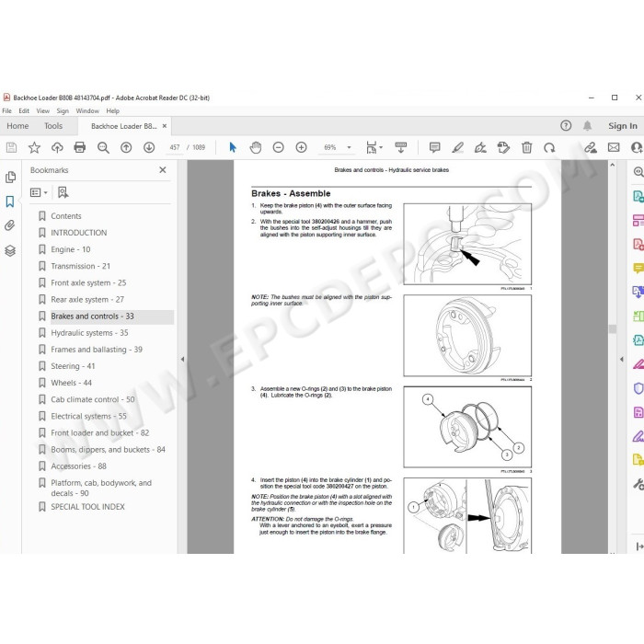Image resolution: width=644 pixels, height=644 pixels.
Task: Open the Find text search tool
Action: click(103, 147)
